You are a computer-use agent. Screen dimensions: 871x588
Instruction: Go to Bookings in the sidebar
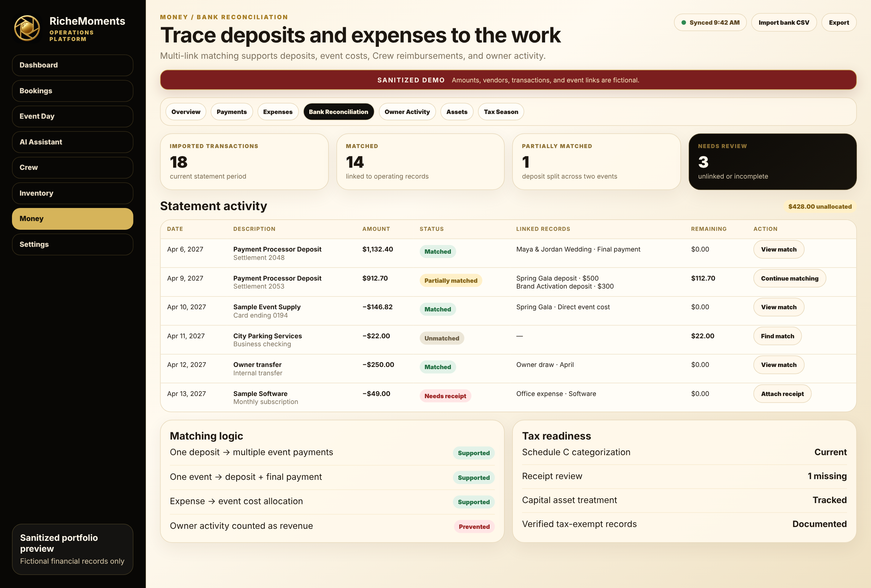point(72,91)
